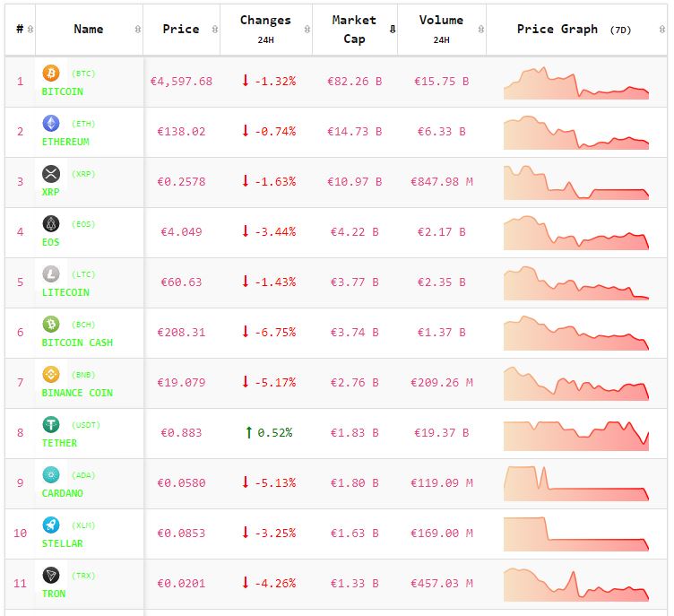Sort table by Name column header
The image size is (674, 616).
pos(89,29)
